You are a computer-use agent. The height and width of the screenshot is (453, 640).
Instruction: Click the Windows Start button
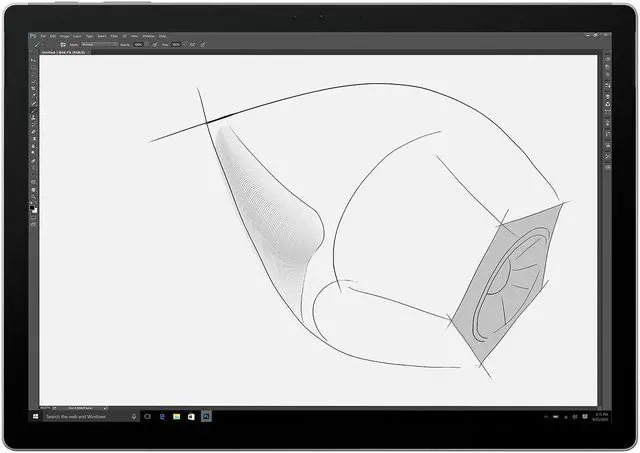click(36, 415)
